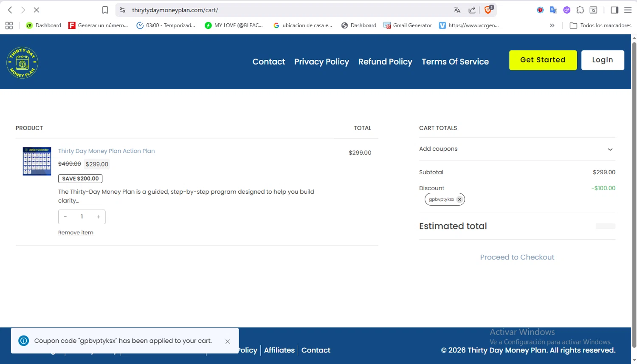Click the Subtotal $299.00 value

pos(604,172)
